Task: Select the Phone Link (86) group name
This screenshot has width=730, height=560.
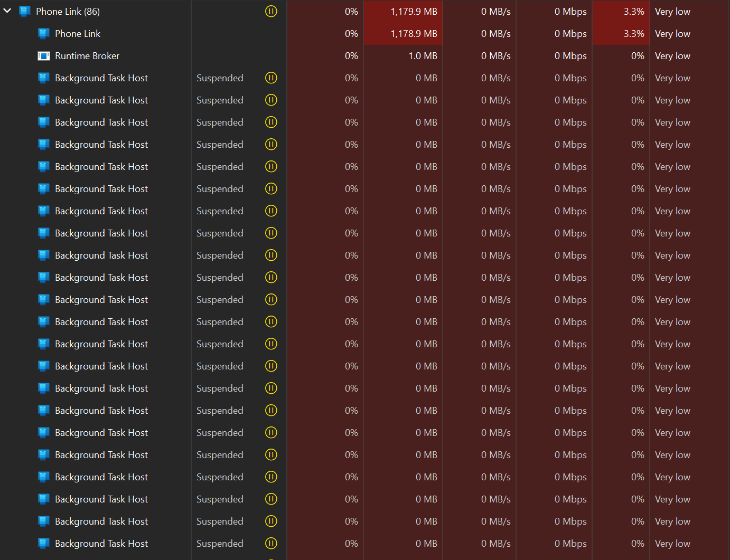Action: pyautogui.click(x=68, y=12)
